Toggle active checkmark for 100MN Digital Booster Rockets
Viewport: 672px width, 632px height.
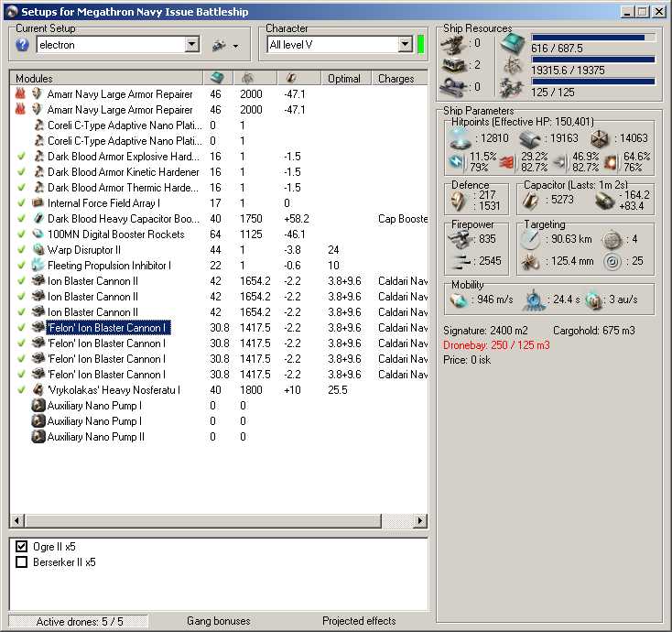pos(21,234)
